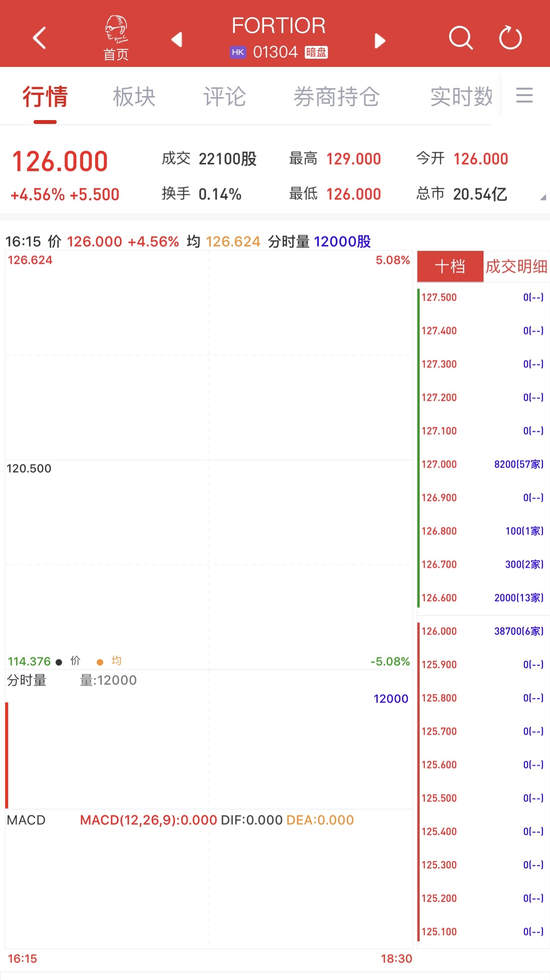
Task: Tap the back arrow icon
Action: (x=39, y=38)
